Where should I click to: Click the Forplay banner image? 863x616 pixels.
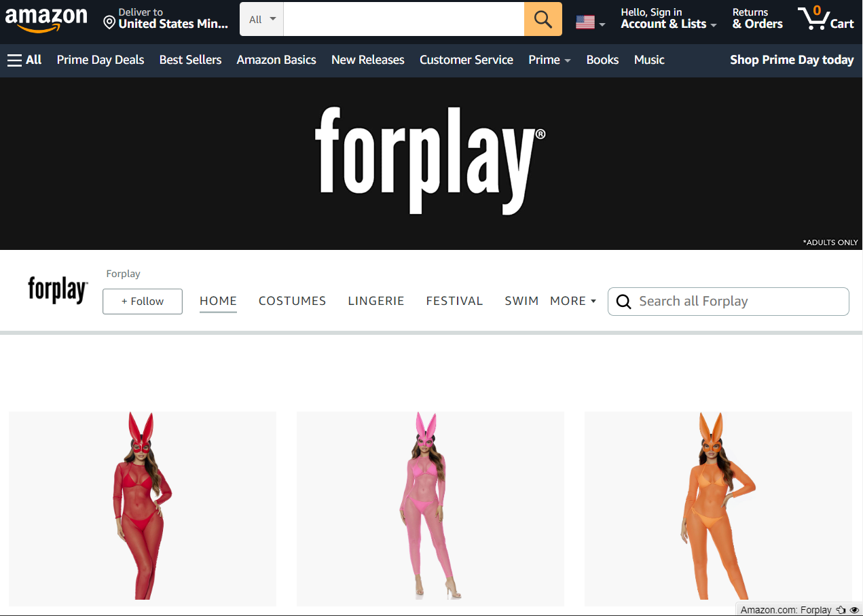click(x=431, y=164)
